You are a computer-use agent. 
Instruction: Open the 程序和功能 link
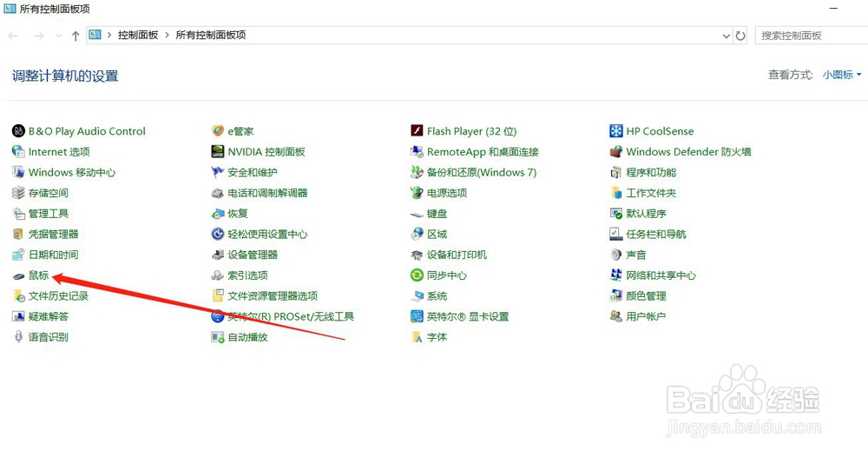(651, 172)
